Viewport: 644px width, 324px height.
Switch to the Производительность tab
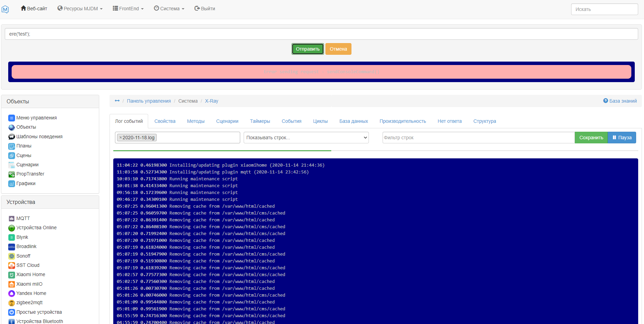402,121
